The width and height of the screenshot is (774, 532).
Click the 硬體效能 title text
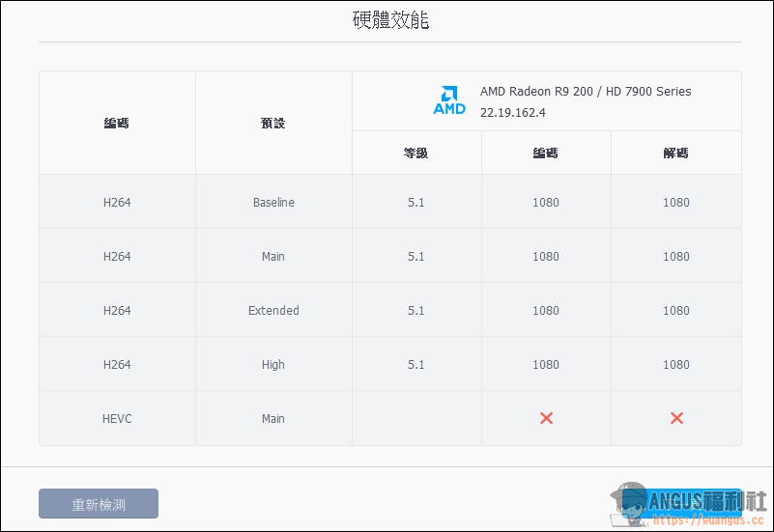[390, 20]
